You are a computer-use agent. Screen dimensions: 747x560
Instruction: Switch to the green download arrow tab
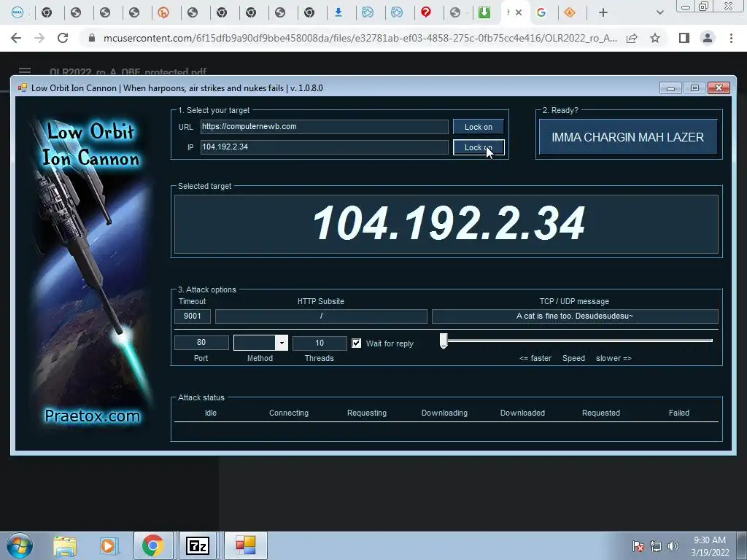click(x=484, y=12)
